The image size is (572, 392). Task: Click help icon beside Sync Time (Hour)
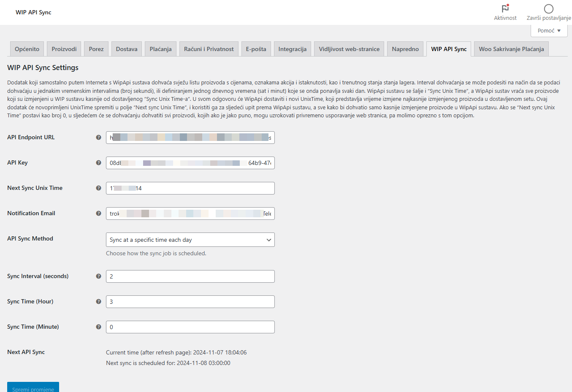tap(98, 302)
